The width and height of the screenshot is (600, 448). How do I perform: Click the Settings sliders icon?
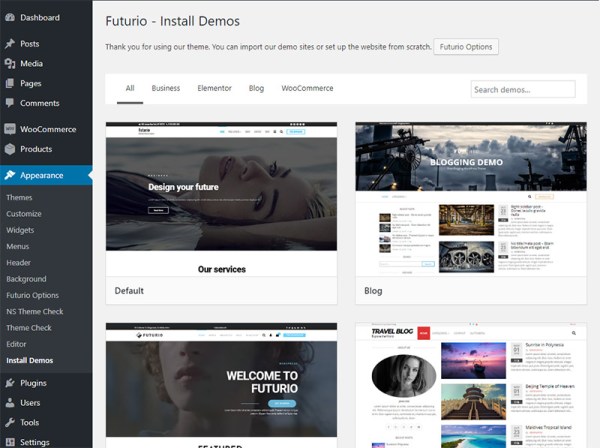[10, 442]
